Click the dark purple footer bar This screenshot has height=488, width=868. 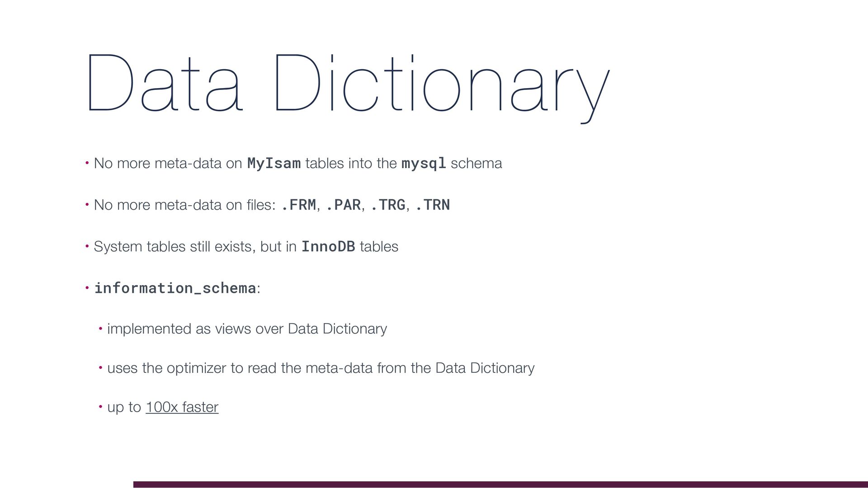tap(500, 484)
